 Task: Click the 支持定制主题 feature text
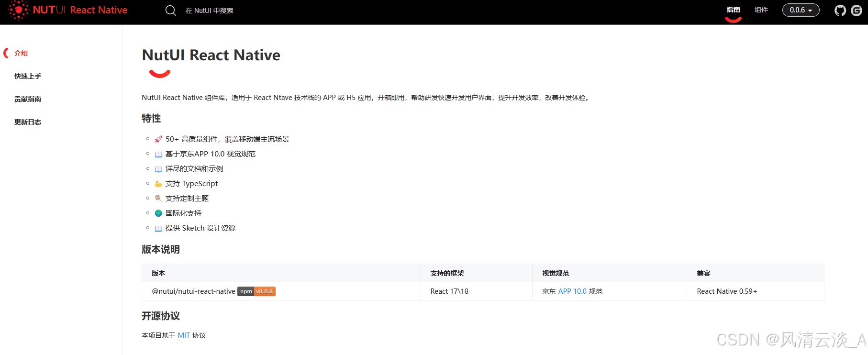point(187,199)
